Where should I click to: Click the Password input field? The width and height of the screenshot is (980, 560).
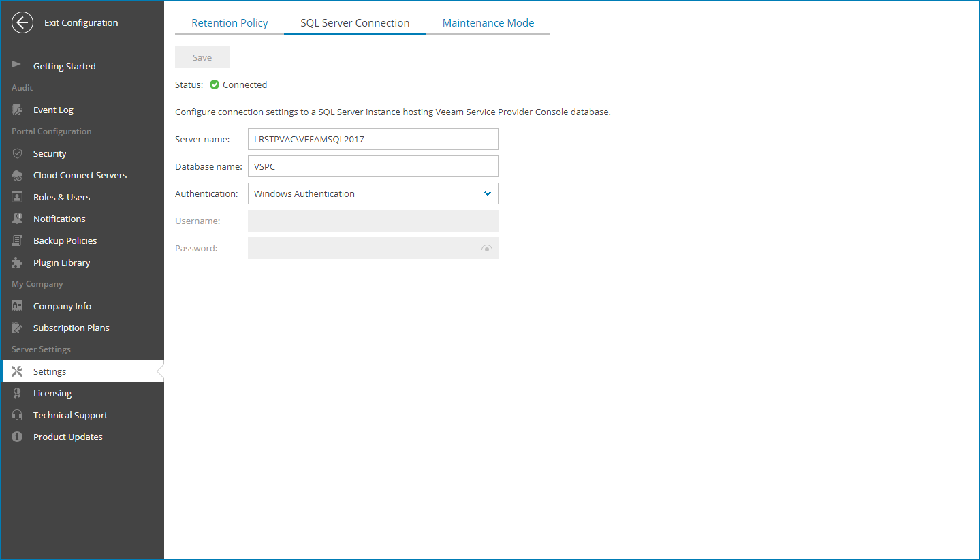[373, 248]
